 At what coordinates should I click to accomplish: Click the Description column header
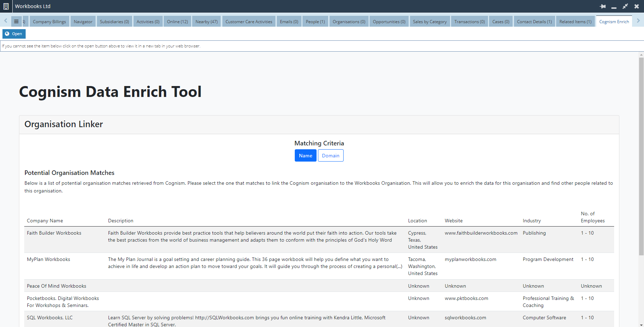click(x=121, y=221)
